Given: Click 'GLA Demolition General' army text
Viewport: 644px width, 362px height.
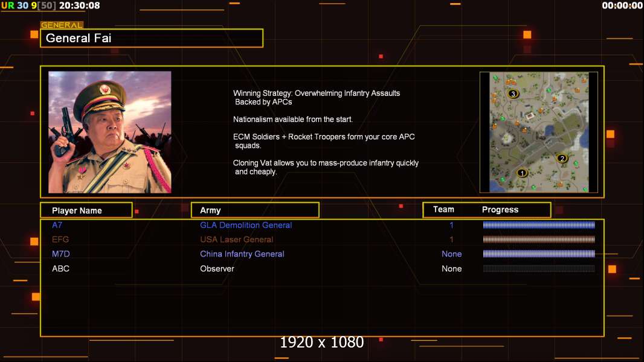Looking at the screenshot, I should pyautogui.click(x=246, y=225).
